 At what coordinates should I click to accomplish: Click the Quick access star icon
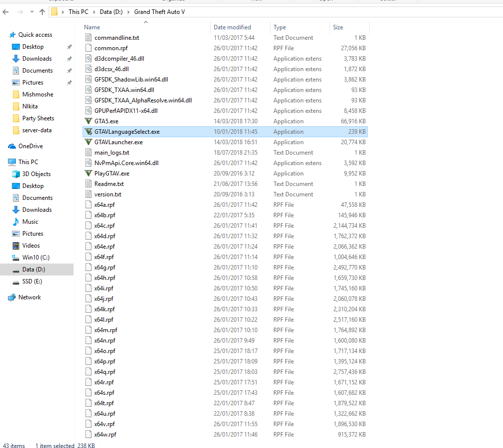[x=12, y=35]
